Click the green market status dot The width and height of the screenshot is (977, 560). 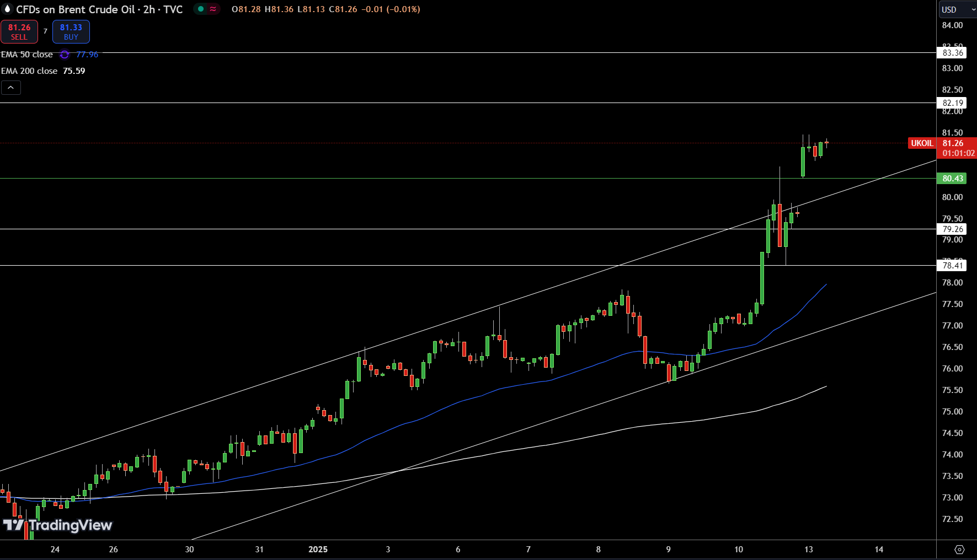point(201,9)
